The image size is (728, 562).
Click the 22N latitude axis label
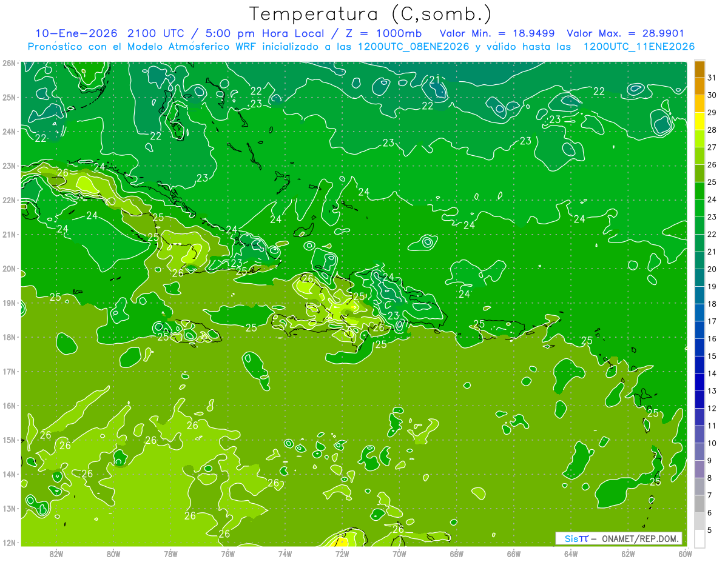click(x=8, y=200)
